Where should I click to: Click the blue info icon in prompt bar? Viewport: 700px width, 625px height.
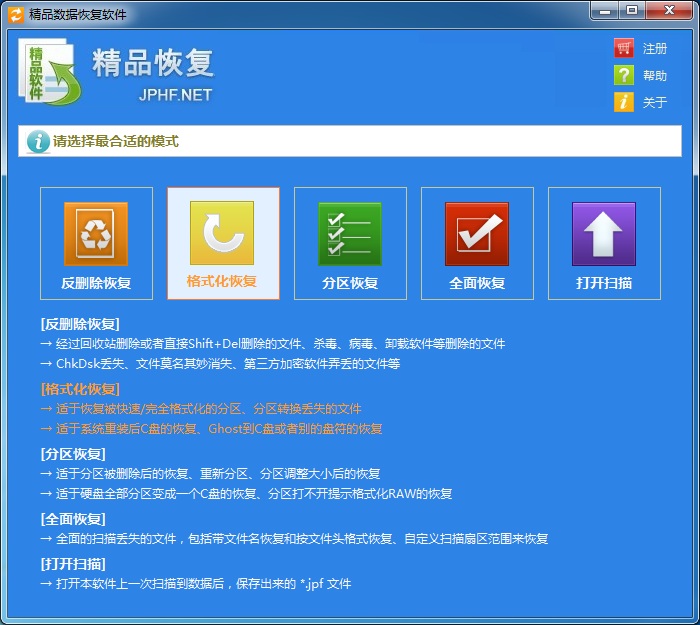[x=38, y=142]
